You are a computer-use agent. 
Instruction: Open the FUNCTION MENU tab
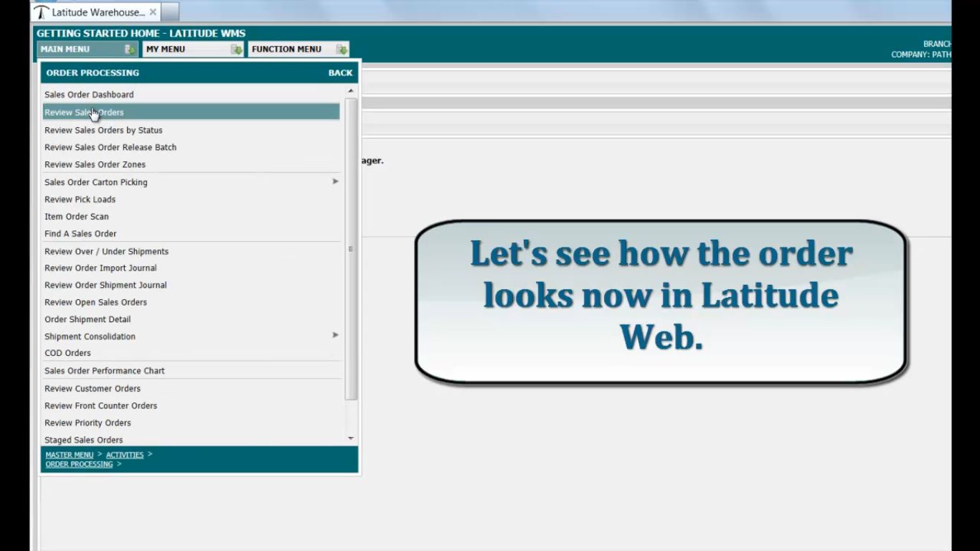point(299,50)
